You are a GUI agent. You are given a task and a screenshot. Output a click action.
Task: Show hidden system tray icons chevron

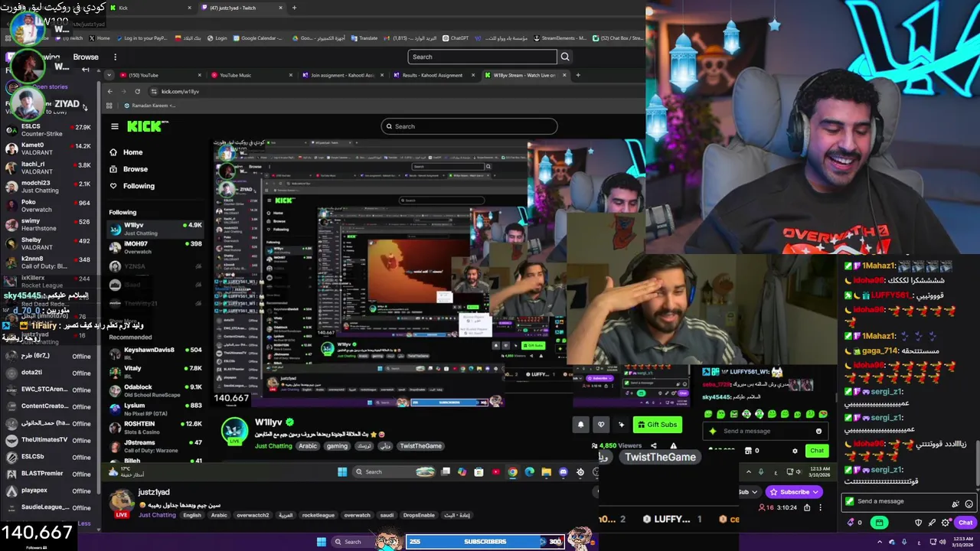coord(879,543)
